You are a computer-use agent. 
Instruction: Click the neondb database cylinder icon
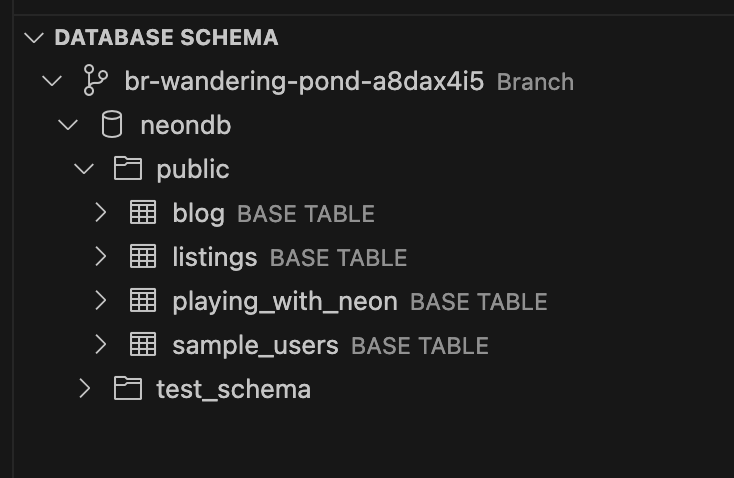click(x=112, y=125)
